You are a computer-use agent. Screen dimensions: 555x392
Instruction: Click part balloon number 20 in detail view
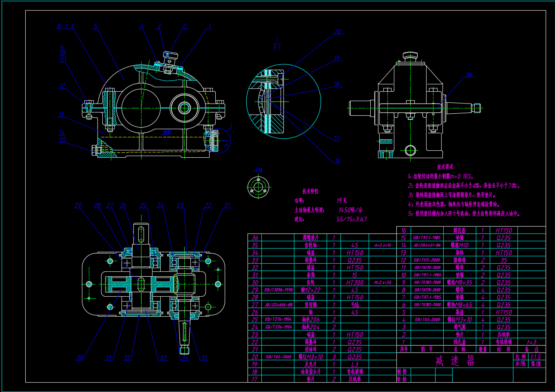click(x=338, y=32)
